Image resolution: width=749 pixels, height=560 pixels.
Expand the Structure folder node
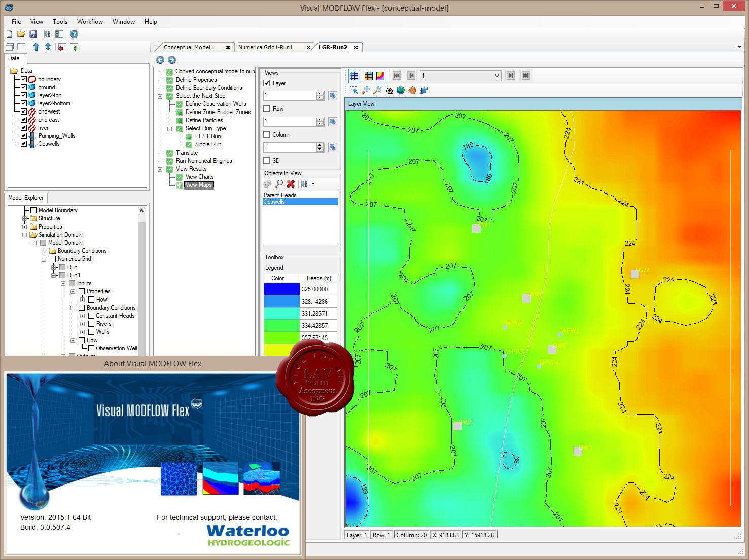tap(24, 218)
